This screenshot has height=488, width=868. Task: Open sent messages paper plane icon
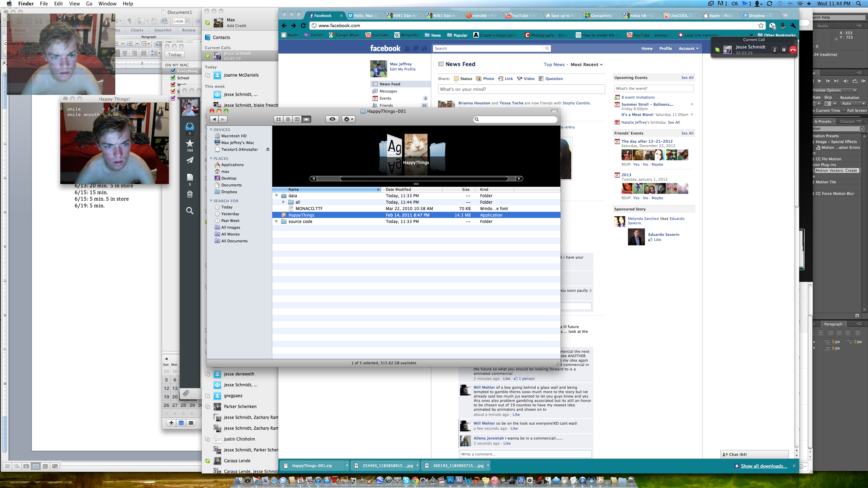point(190,160)
